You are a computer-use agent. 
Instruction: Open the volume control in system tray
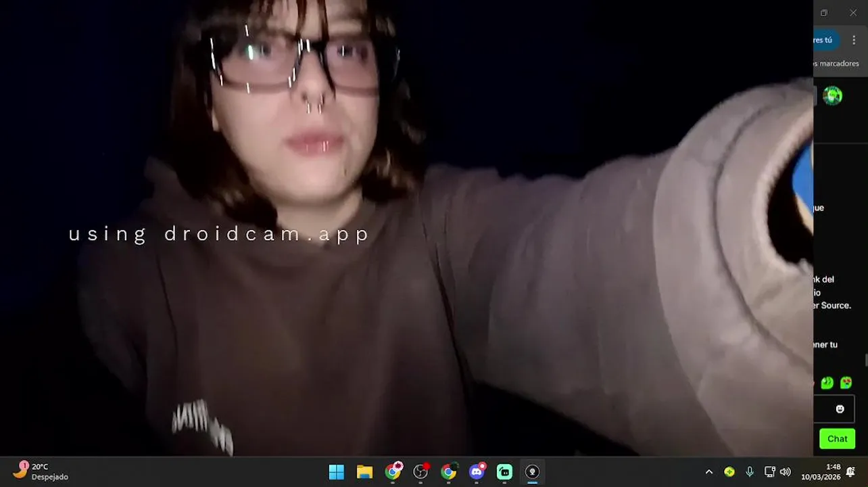(785, 472)
